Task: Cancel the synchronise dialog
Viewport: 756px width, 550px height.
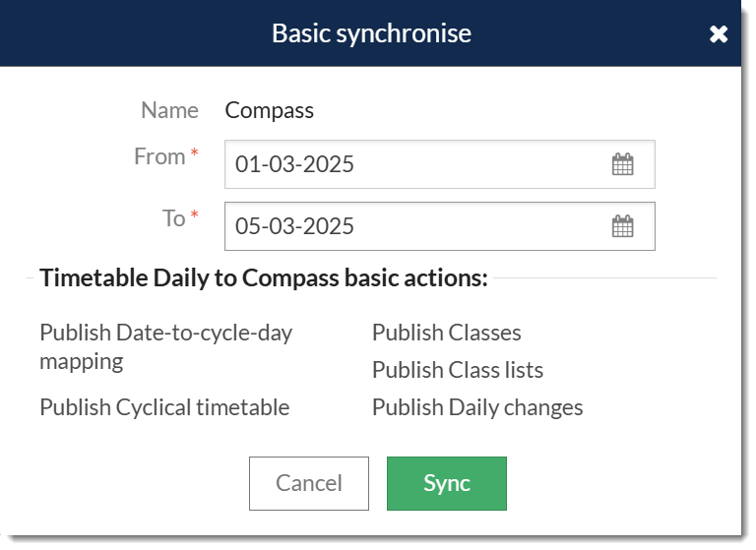Action: (x=309, y=483)
